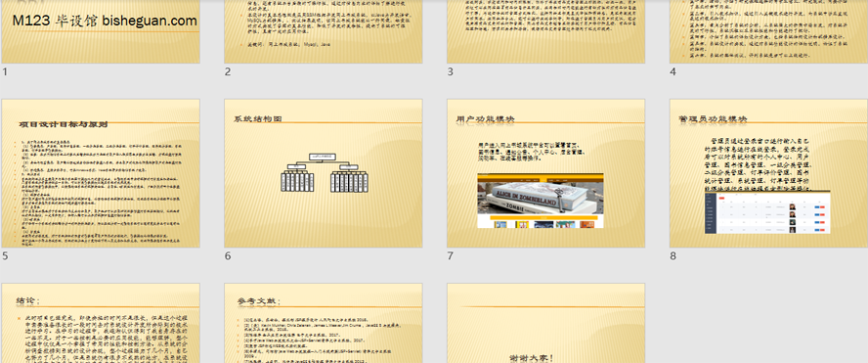Open slide 6 titled 系统结构图

(x=324, y=173)
